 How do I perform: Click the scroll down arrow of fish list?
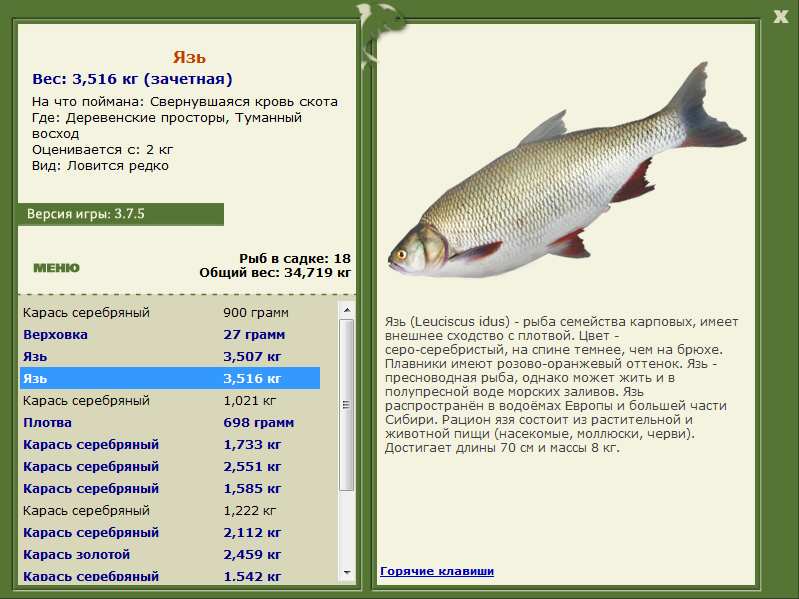[347, 573]
